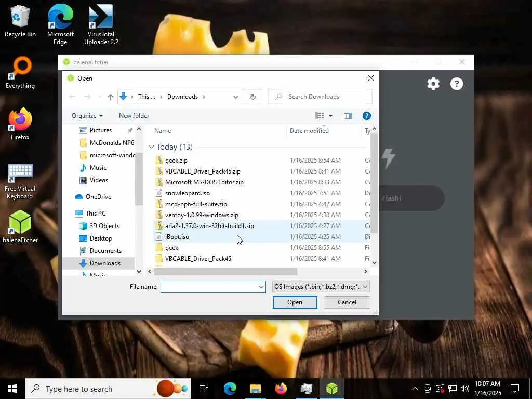Screen dimensions: 532x399
Task: Switch to Edge on the taskbar
Action: tap(230, 389)
